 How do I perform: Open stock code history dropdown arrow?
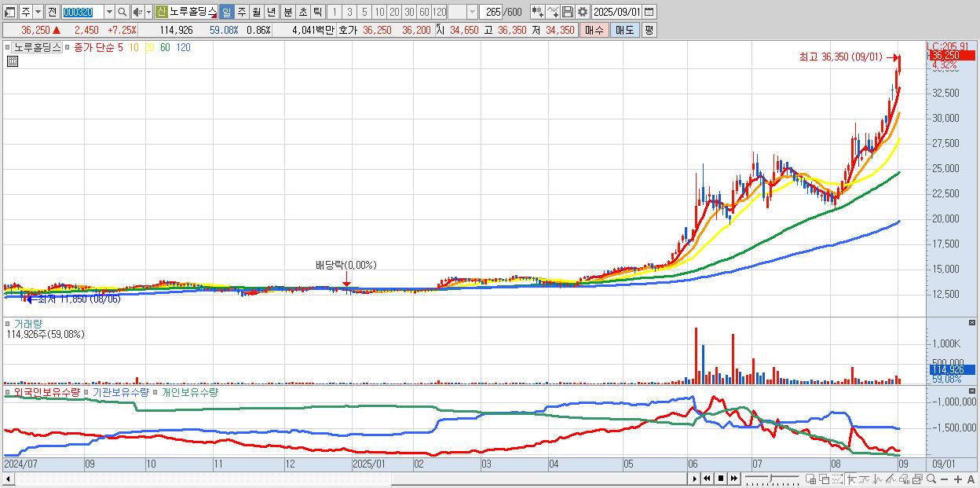point(109,12)
